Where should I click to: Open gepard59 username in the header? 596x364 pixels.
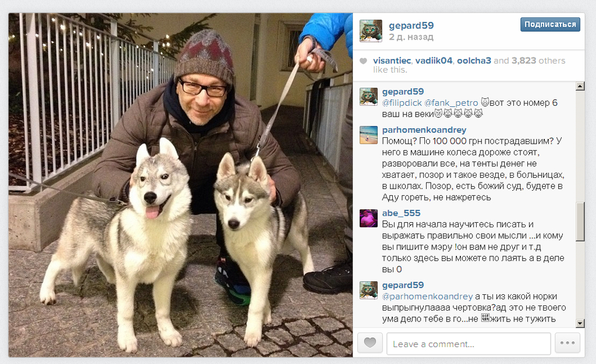pos(411,26)
